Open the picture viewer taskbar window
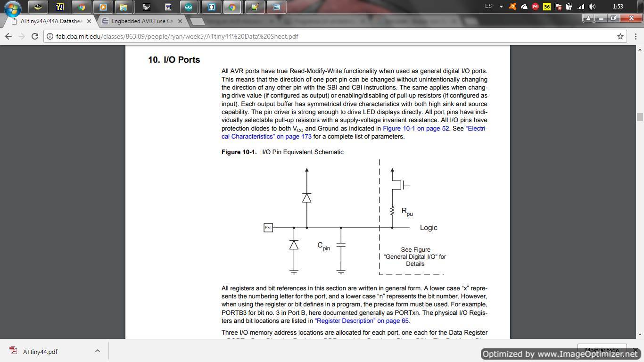644x362 pixels. tap(277, 7)
